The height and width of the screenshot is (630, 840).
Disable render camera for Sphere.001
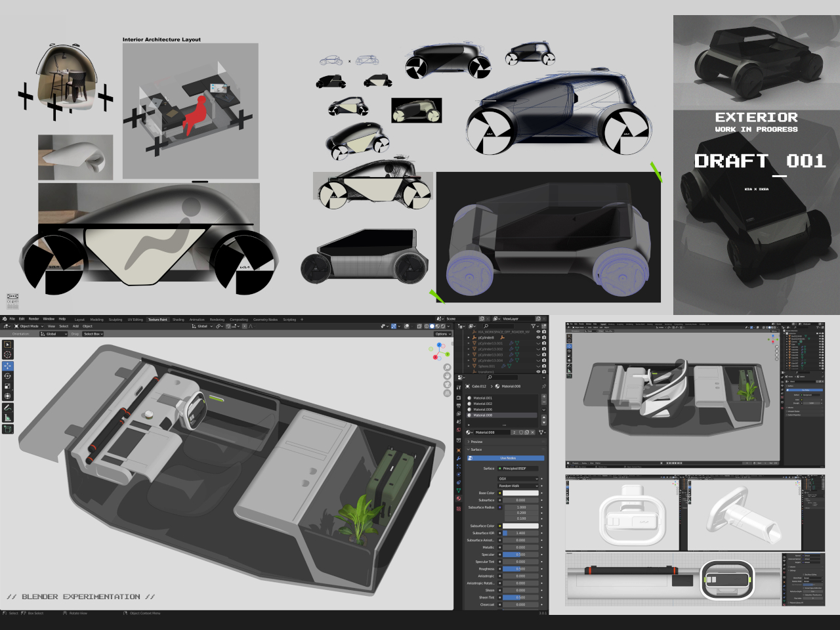click(544, 366)
